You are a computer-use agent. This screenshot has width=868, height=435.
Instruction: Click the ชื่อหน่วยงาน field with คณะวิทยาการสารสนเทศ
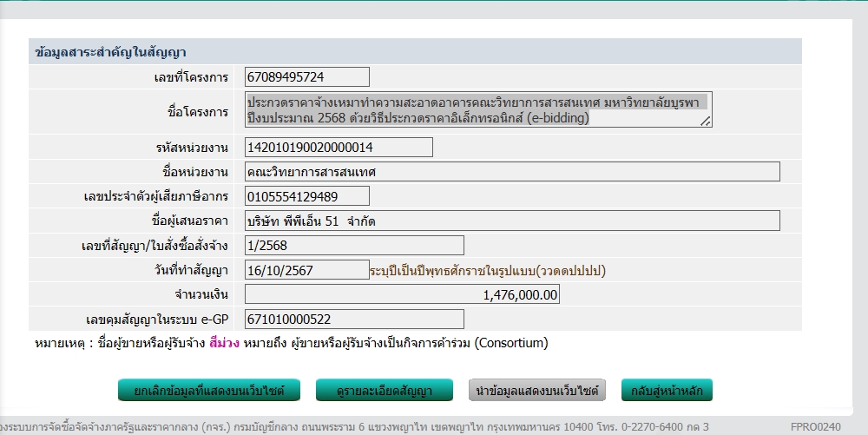point(512,172)
